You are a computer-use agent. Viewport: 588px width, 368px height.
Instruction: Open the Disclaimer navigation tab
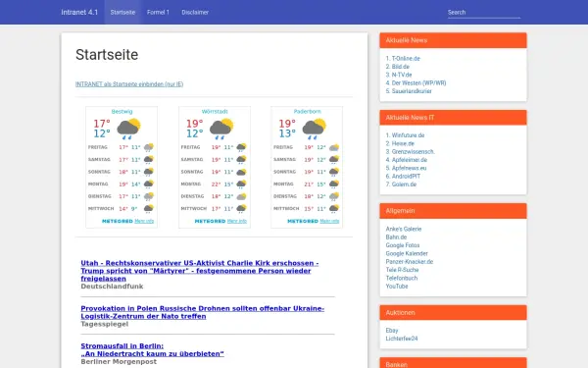(195, 13)
